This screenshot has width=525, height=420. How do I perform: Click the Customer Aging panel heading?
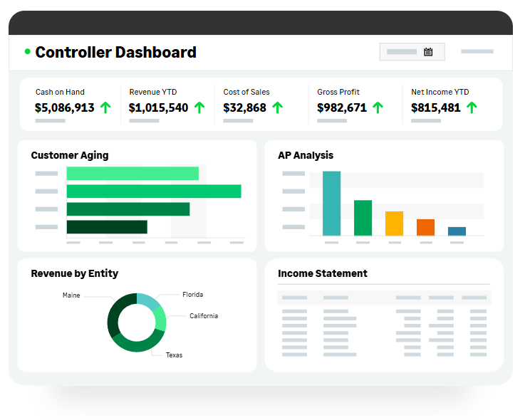70,155
